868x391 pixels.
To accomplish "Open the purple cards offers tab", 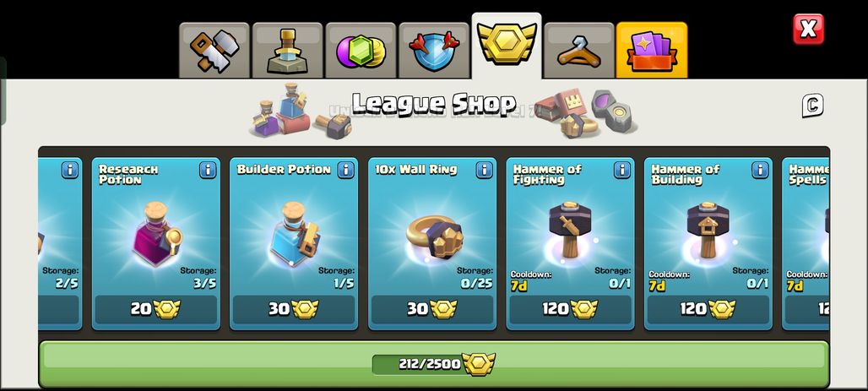I will click(x=652, y=51).
